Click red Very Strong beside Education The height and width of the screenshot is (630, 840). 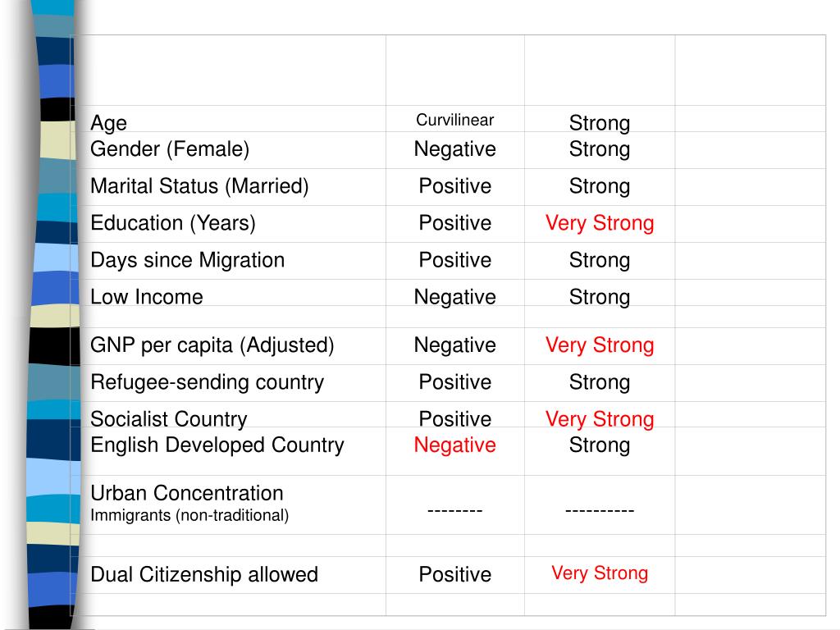pos(600,223)
